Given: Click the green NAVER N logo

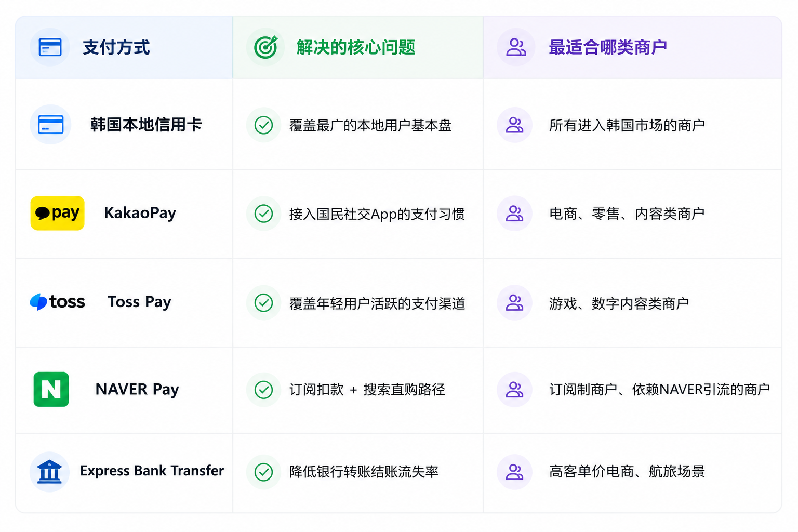Looking at the screenshot, I should pyautogui.click(x=51, y=389).
